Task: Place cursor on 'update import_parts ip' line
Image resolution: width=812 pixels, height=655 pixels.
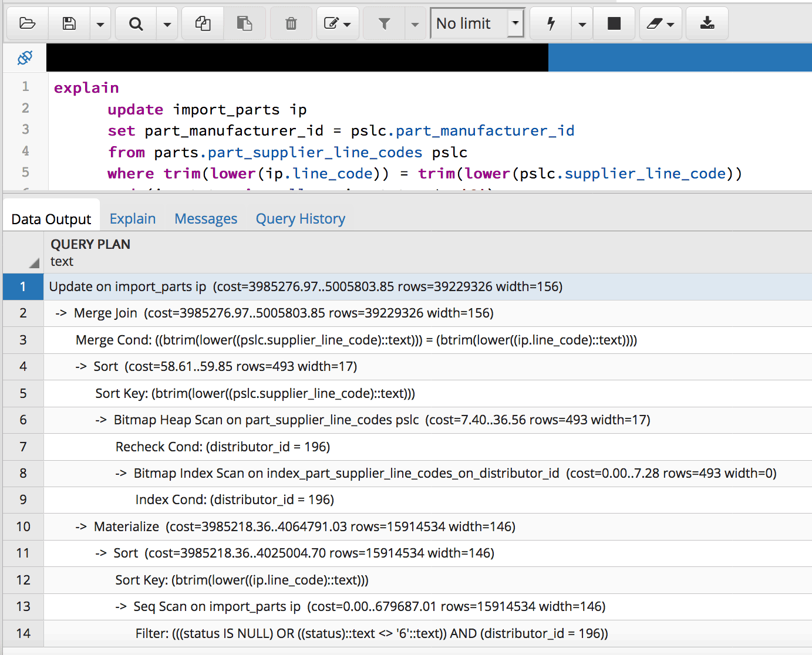Action: pos(207,110)
